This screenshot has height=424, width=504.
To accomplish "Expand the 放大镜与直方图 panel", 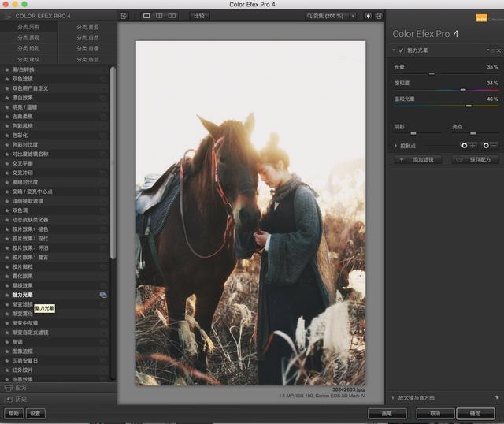I will 393,398.
